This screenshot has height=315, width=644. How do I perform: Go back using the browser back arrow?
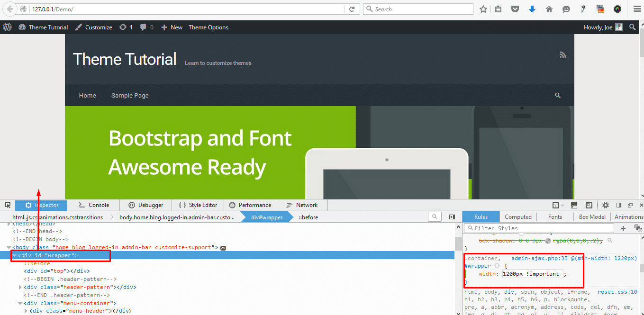pyautogui.click(x=10, y=9)
